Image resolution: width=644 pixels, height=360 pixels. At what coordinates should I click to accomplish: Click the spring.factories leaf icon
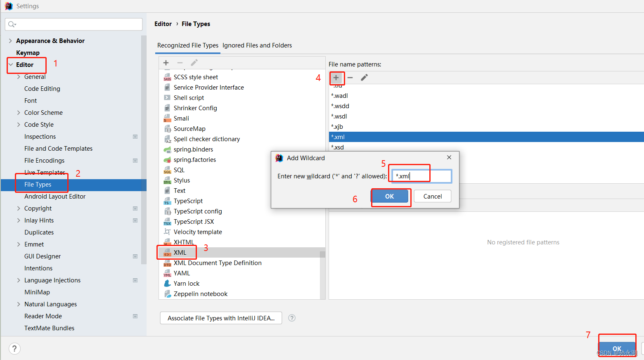pos(167,160)
